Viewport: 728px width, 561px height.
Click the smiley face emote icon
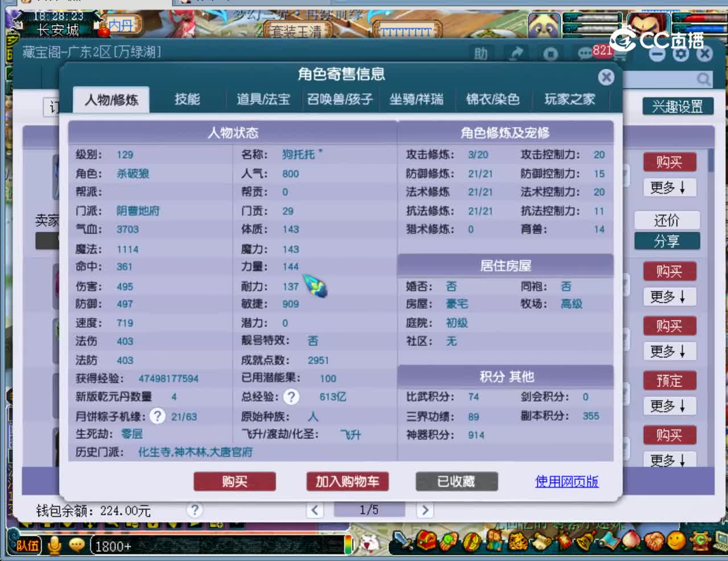pos(677,541)
